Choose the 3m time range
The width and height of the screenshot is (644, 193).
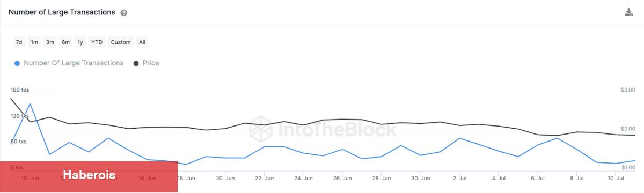click(50, 42)
